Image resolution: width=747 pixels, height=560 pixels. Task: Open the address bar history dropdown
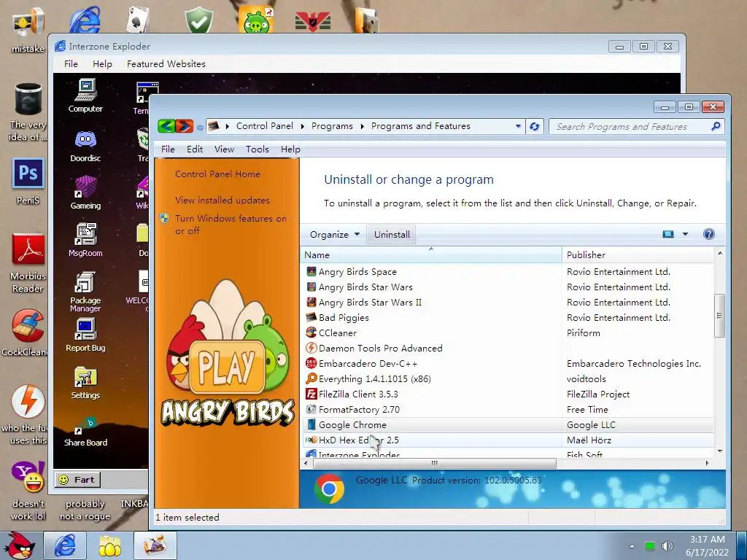click(518, 127)
